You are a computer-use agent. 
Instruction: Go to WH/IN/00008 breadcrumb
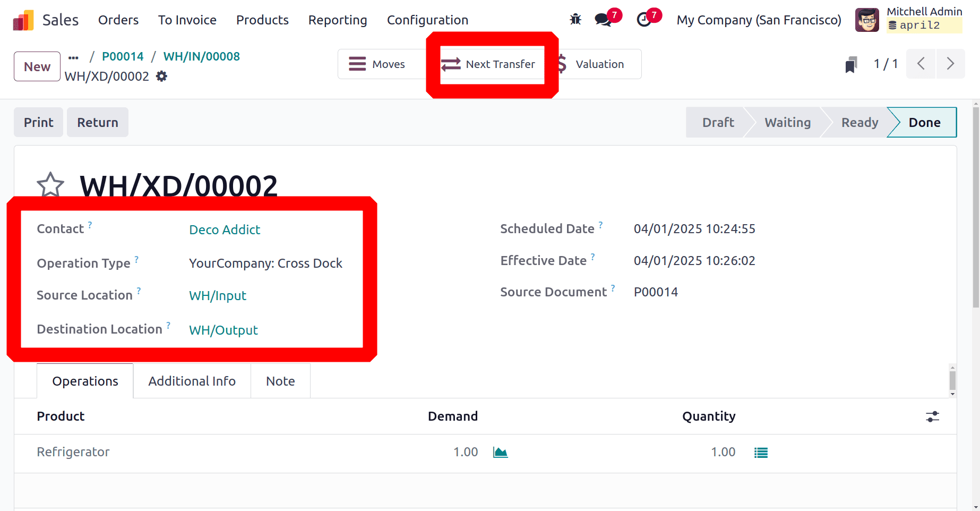pyautogui.click(x=202, y=57)
